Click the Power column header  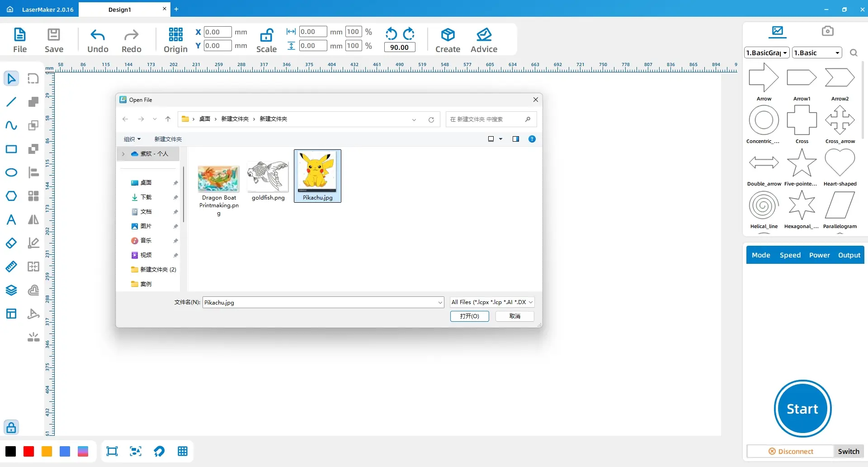coord(819,255)
